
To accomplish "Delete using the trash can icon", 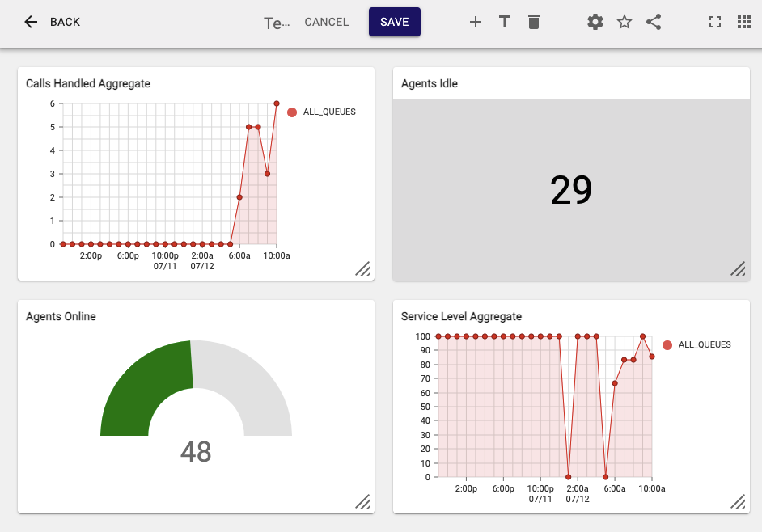I will click(534, 22).
